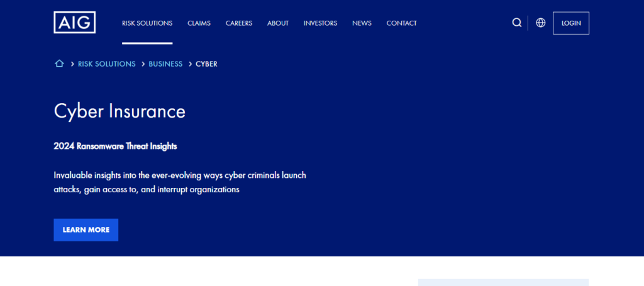The width and height of the screenshot is (644, 286).
Task: Open the Risk Solutions navigation menu
Action: tap(147, 23)
